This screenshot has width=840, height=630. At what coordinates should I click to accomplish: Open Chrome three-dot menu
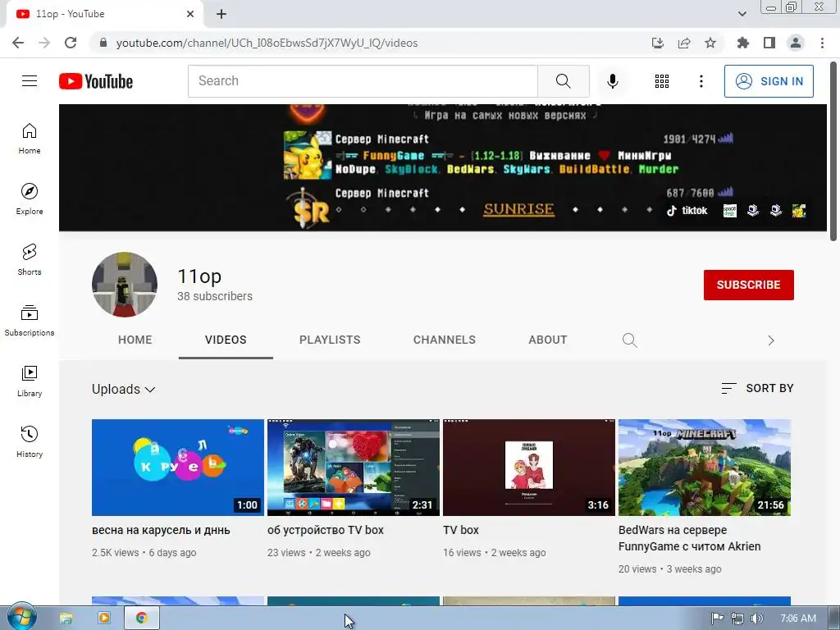822,43
